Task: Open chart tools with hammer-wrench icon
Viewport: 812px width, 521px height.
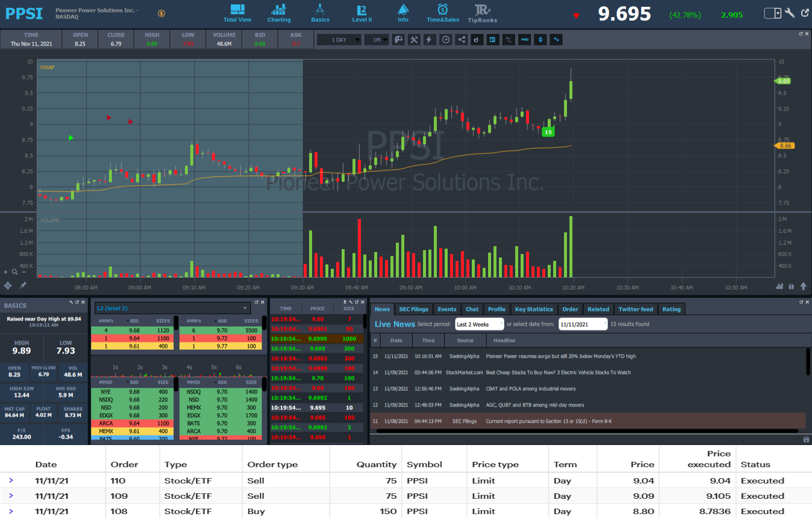Action: click(x=414, y=40)
